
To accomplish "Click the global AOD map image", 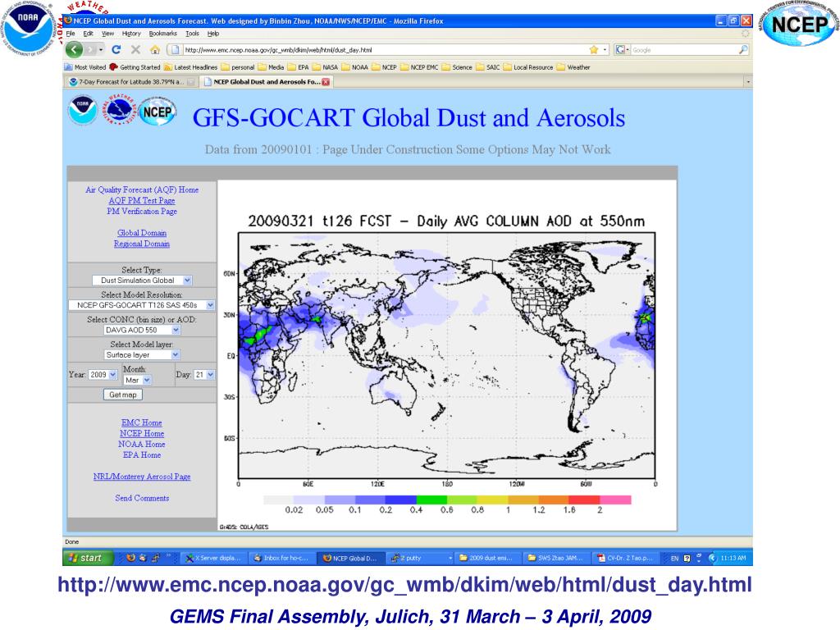I will (447, 355).
